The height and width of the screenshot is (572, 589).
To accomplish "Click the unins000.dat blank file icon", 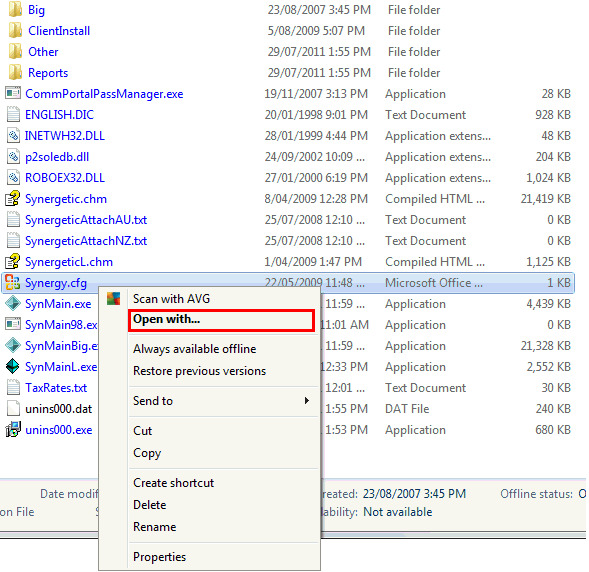I will coord(13,409).
